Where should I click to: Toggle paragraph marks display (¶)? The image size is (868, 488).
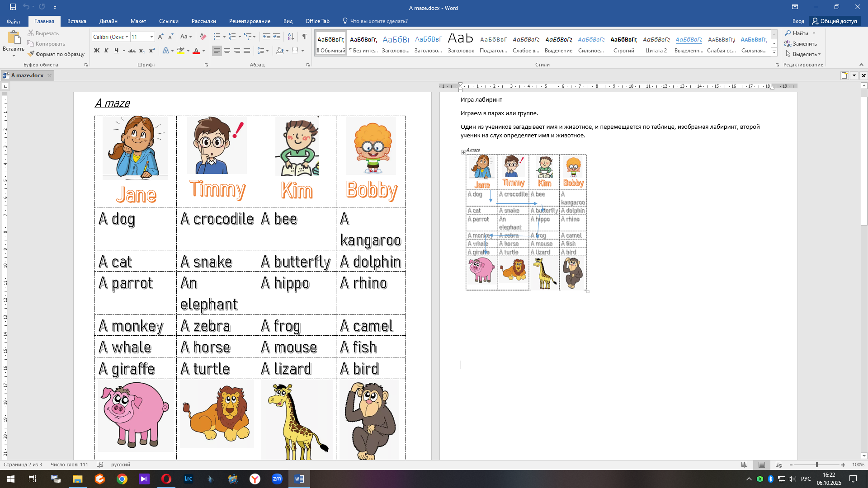tap(304, 37)
